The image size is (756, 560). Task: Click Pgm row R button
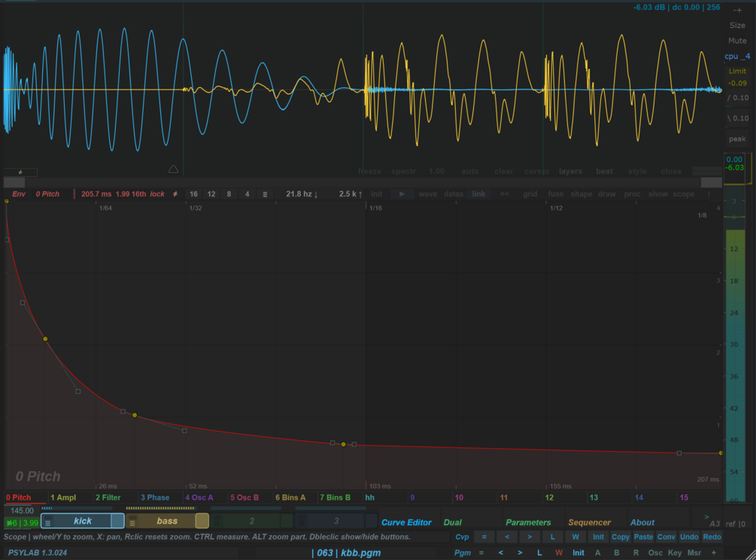pyautogui.click(x=636, y=552)
